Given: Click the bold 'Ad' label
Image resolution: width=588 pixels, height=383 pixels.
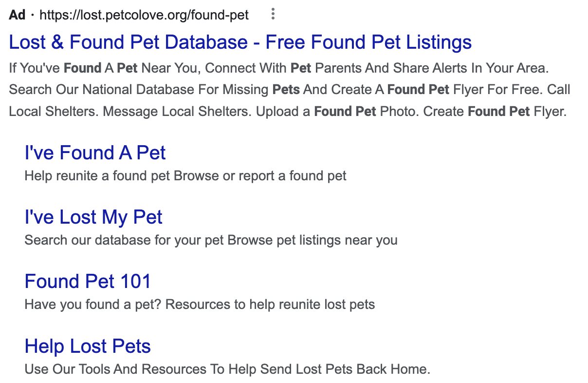Looking at the screenshot, I should point(17,15).
